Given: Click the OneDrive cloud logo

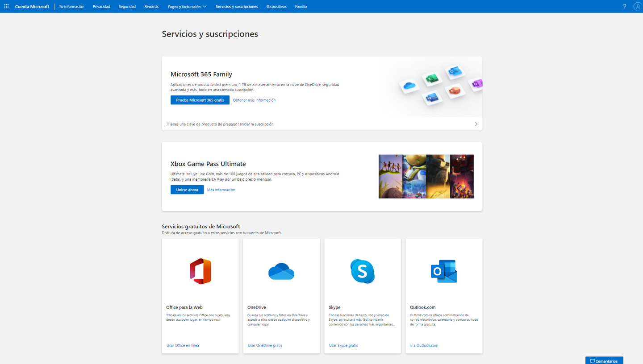Looking at the screenshot, I should (281, 271).
